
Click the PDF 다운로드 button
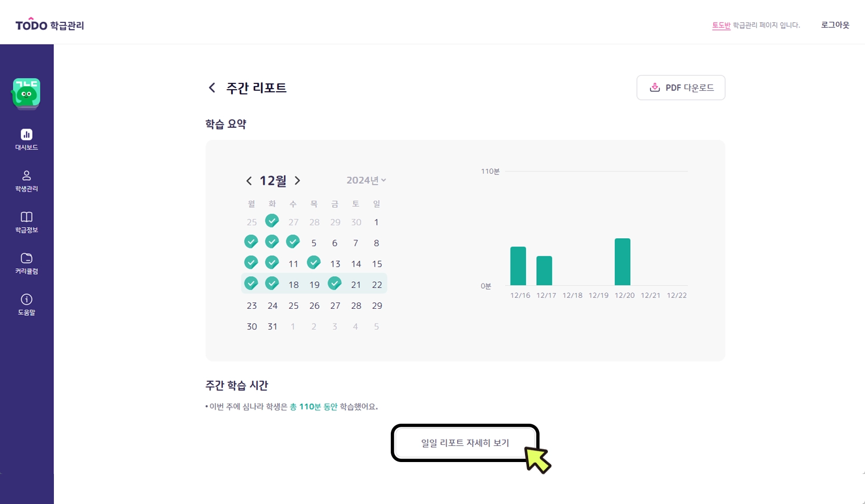pyautogui.click(x=680, y=88)
